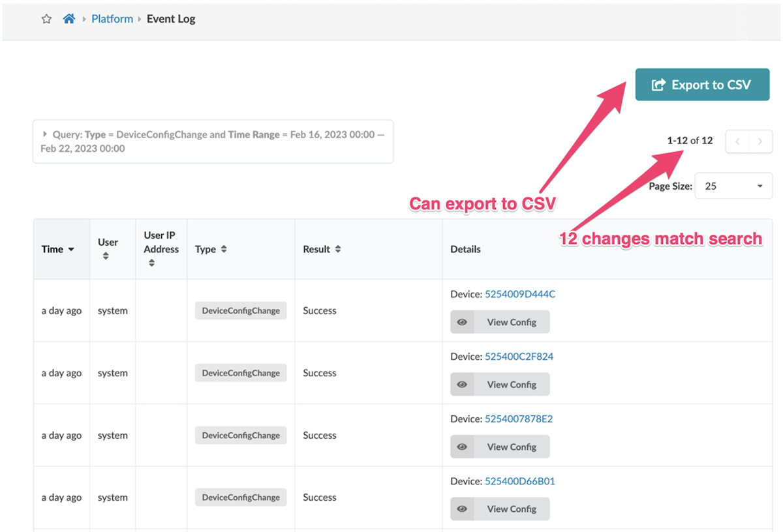Click eye icon for device 5254009D444C
The image size is (783, 532).
[462, 322]
